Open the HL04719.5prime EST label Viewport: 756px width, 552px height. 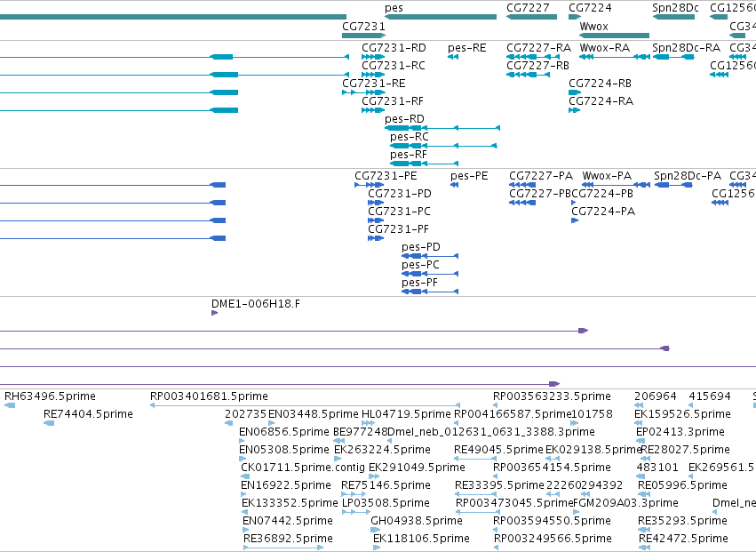click(x=406, y=414)
